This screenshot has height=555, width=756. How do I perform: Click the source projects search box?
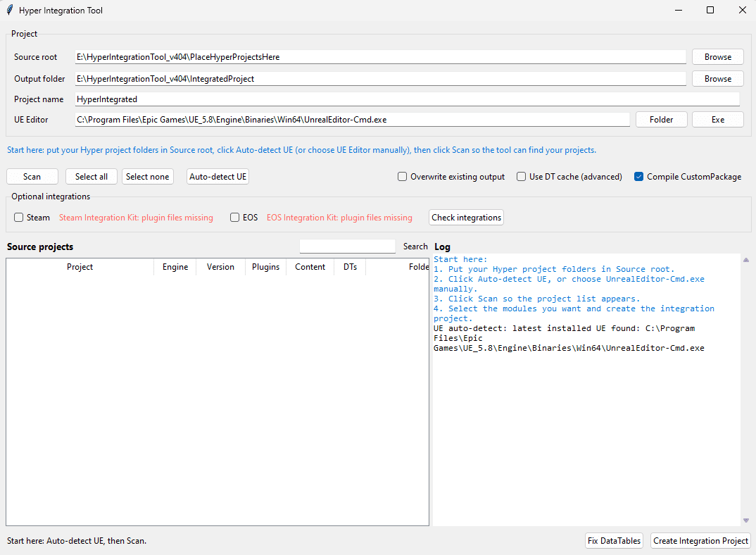(x=348, y=247)
